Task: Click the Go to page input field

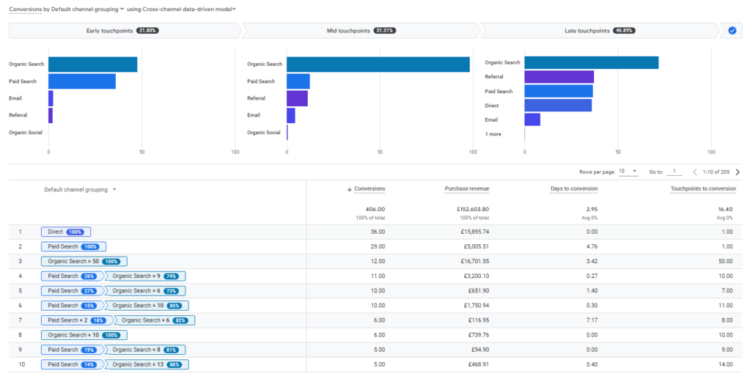Action: coord(674,171)
